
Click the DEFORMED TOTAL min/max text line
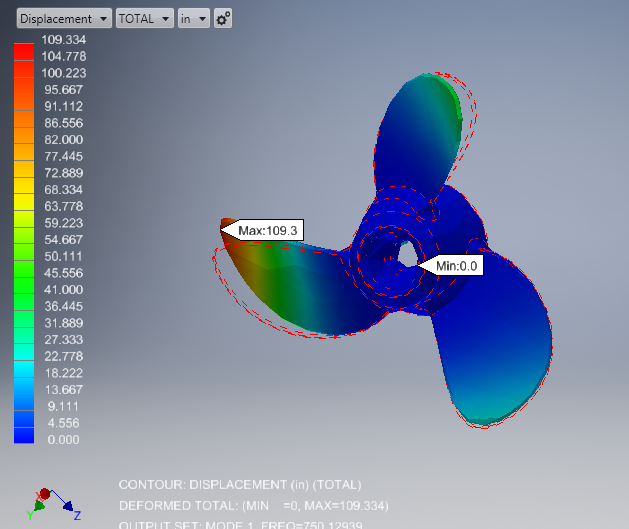point(254,506)
